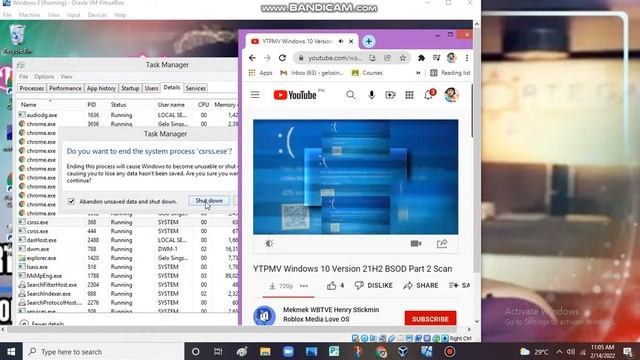640x360 pixels.
Task: Switch to Performance tab in Task Manager
Action: point(65,88)
